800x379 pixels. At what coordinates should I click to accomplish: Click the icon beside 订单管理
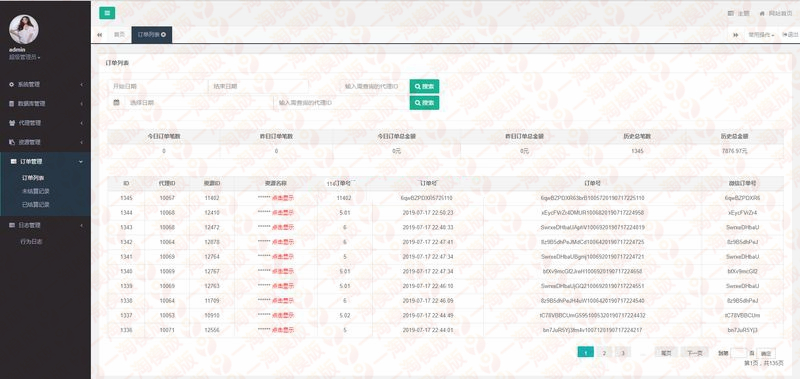(x=13, y=161)
